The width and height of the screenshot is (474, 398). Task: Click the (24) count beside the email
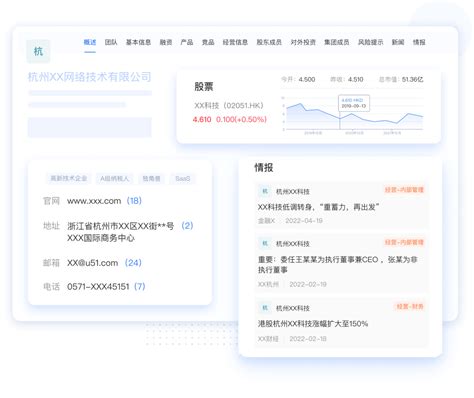coord(133,263)
